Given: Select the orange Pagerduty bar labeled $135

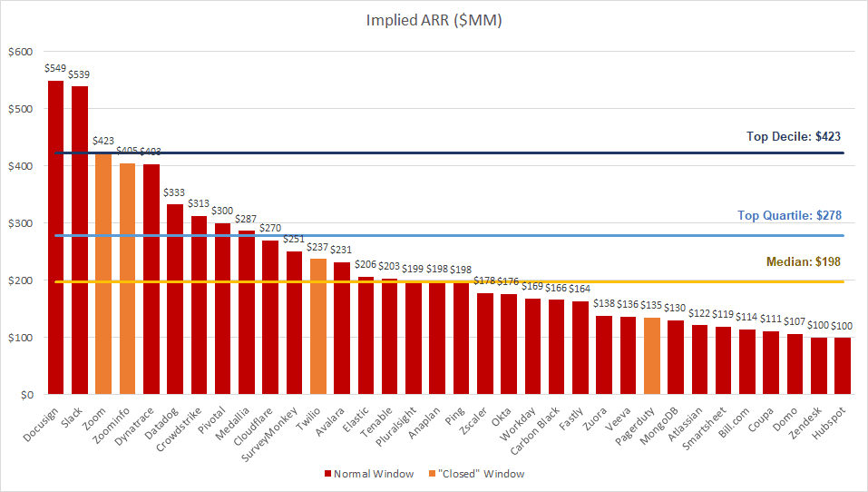Looking at the screenshot, I should (x=652, y=356).
